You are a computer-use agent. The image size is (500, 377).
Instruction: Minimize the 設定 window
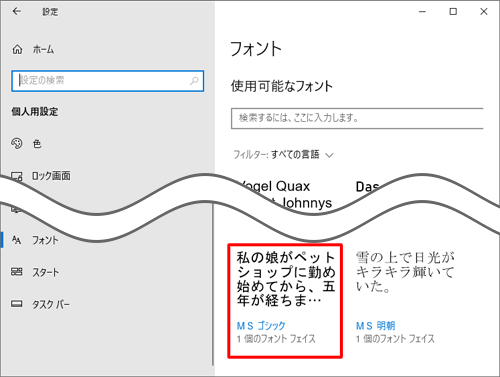click(422, 12)
